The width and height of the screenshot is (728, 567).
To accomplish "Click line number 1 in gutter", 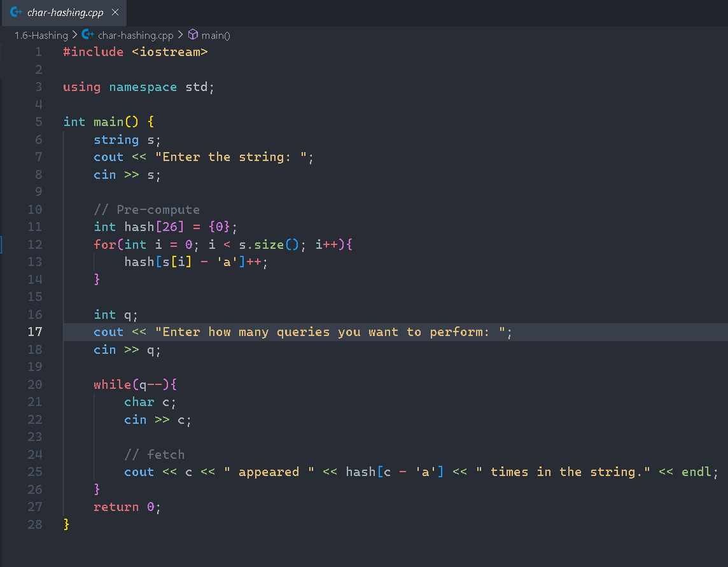I will click(x=39, y=52).
